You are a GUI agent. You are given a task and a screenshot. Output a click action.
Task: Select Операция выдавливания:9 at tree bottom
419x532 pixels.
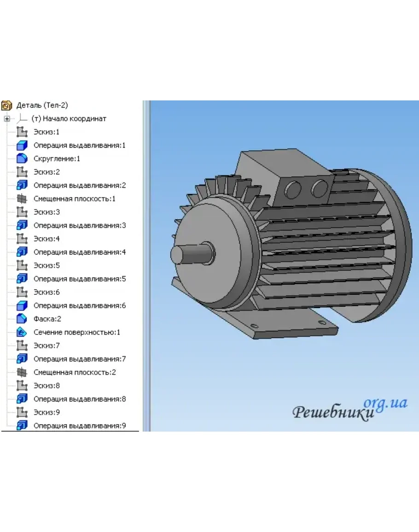coord(79,426)
